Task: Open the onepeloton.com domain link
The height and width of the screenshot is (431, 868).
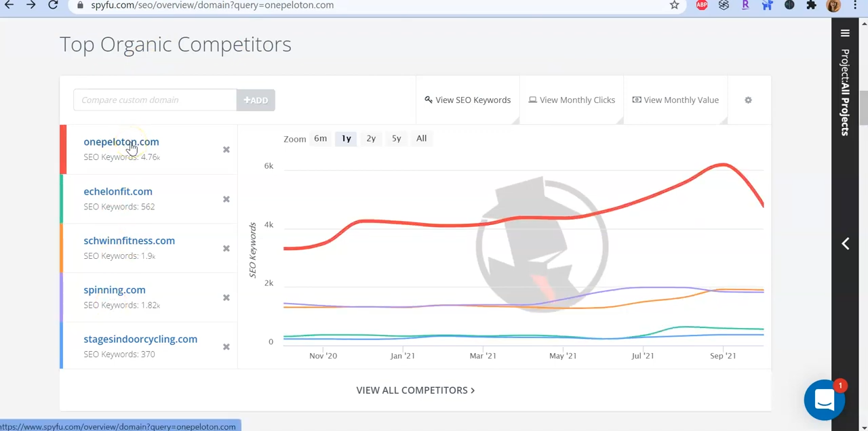Action: point(121,142)
